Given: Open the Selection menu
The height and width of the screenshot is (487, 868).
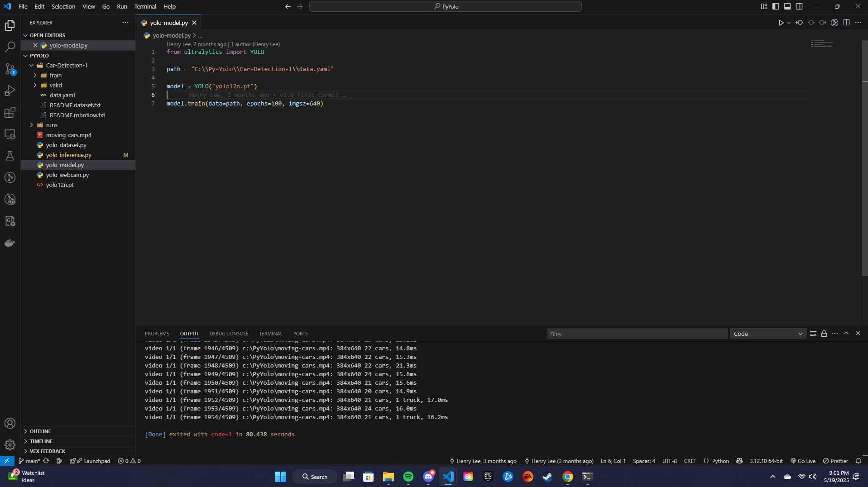Looking at the screenshot, I should (63, 6).
